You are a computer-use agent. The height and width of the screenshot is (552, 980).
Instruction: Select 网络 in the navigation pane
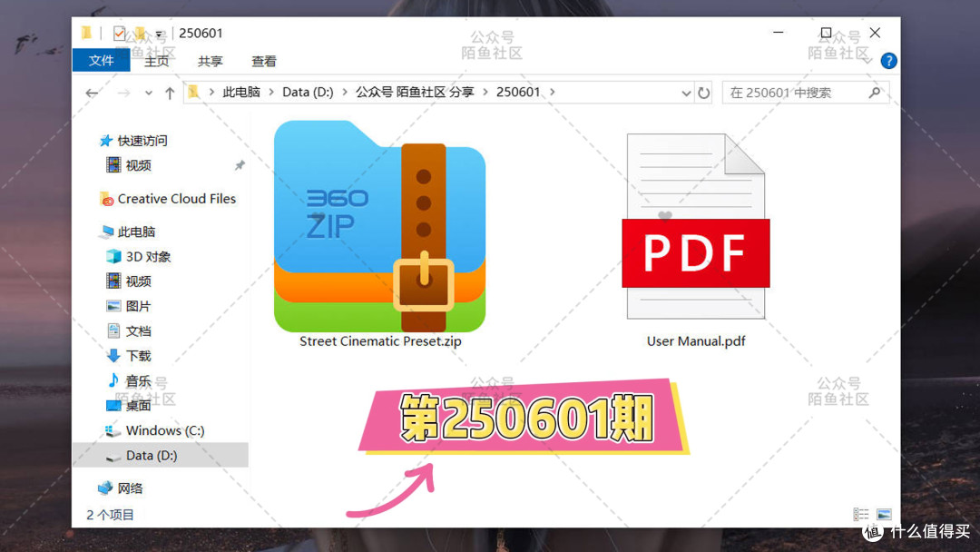click(x=130, y=488)
